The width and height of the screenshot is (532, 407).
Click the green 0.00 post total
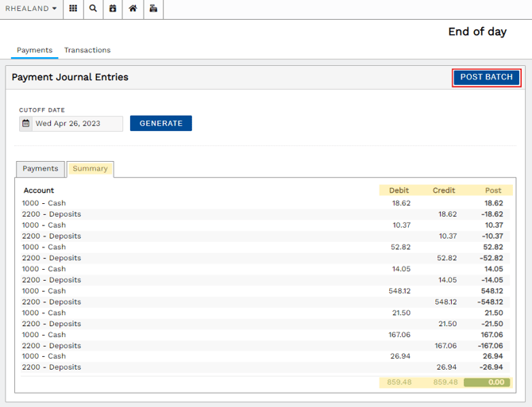(487, 382)
